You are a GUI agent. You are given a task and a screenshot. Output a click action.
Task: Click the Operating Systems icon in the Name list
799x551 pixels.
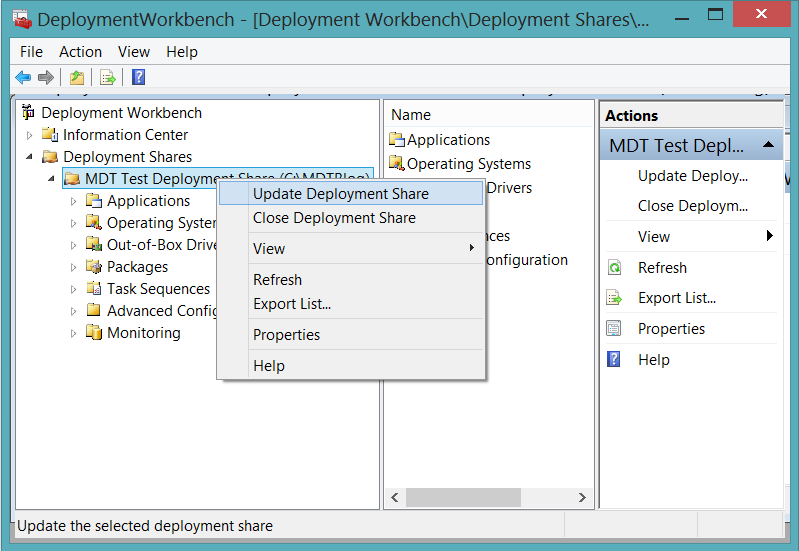click(396, 163)
